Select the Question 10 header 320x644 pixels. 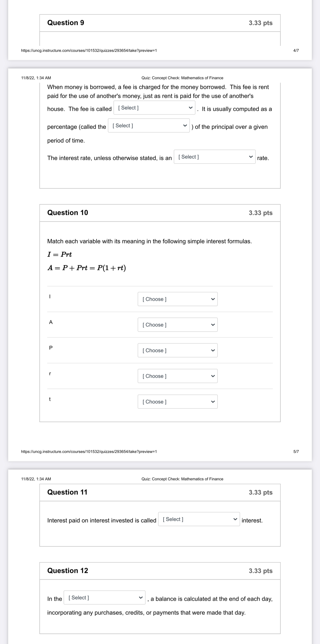click(67, 212)
